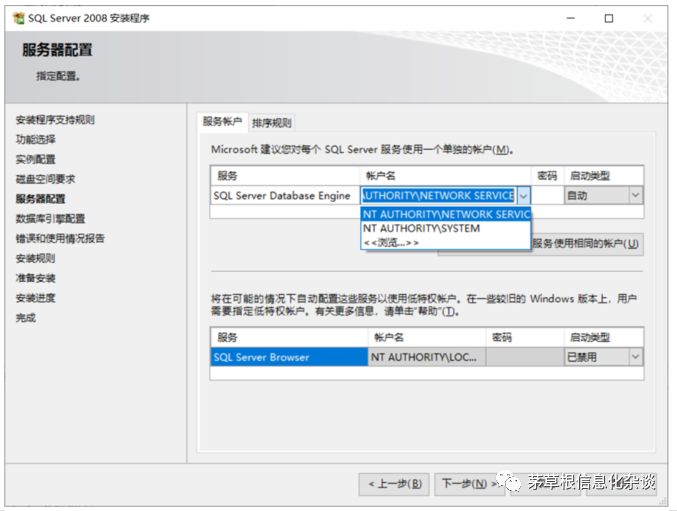Click 数据库引擎配置 in the steps list

coord(51,218)
